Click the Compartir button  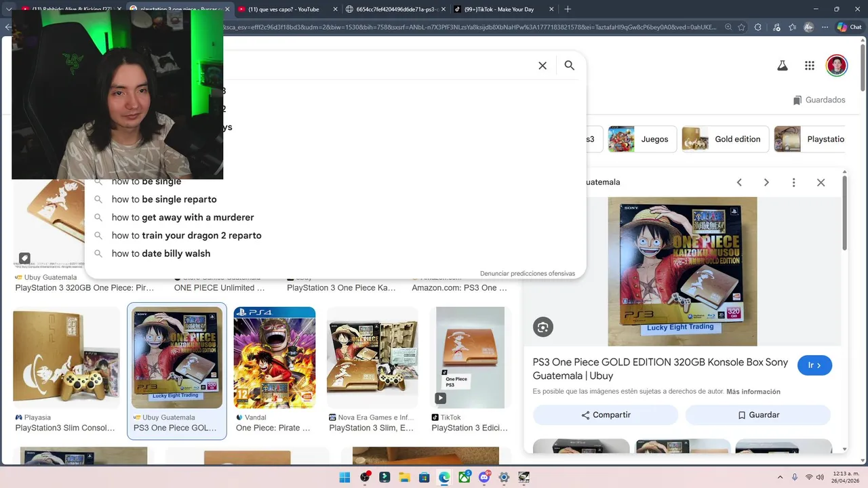pos(606,415)
